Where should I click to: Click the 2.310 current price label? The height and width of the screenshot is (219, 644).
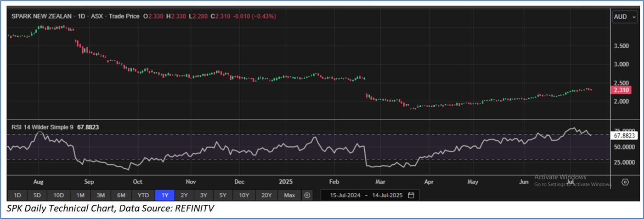click(x=622, y=90)
